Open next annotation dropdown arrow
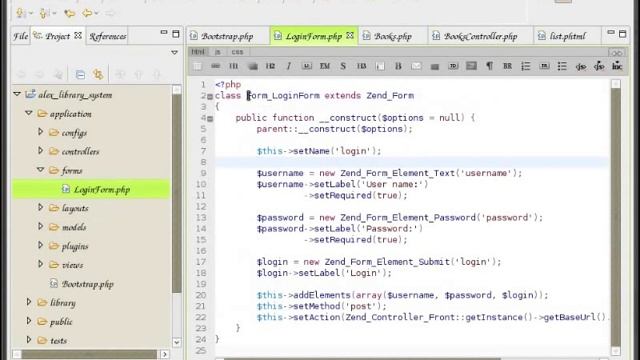The image size is (640, 360). coord(31,13)
